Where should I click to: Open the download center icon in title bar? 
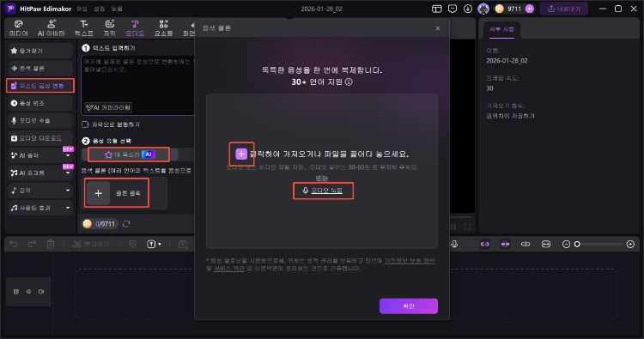point(468,9)
